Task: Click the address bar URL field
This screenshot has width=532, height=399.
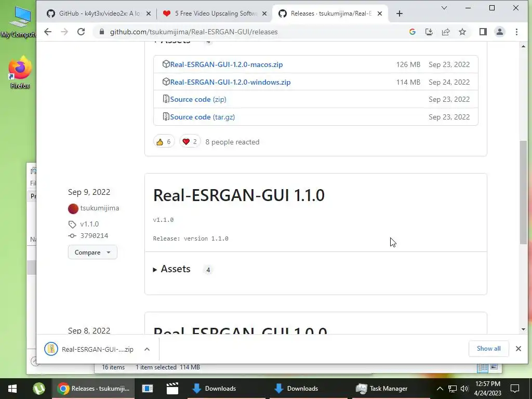Action: (x=194, y=32)
